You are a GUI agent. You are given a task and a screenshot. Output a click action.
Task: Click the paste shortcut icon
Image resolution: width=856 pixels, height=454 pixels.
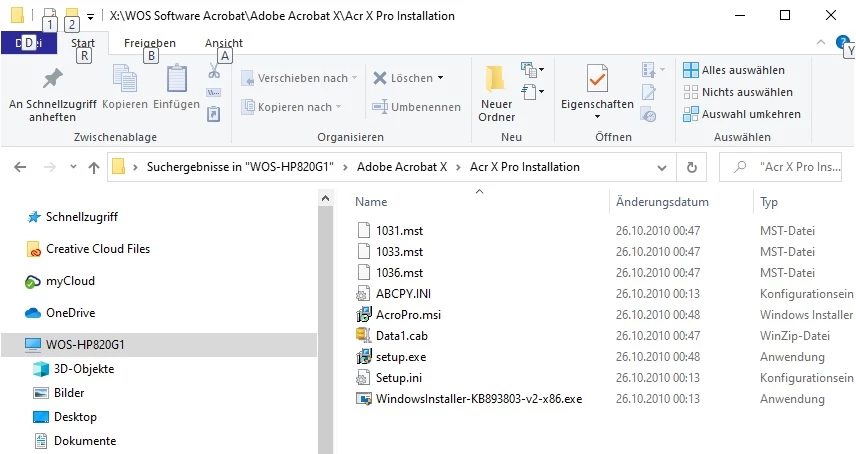click(213, 114)
